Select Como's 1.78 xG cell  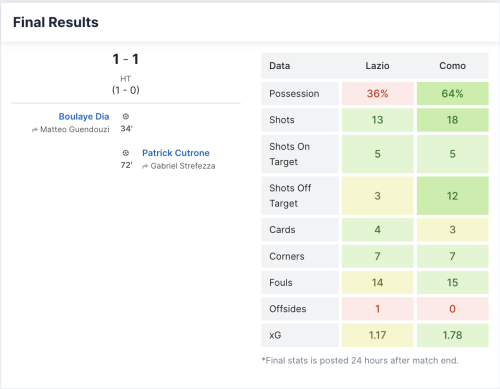[x=453, y=335]
